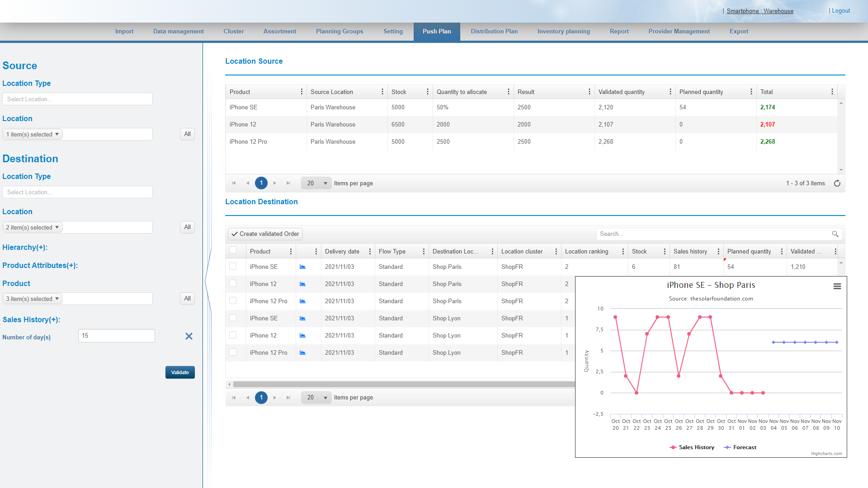Go to last page in Location Source pager
This screenshot has width=868, height=488.
click(x=288, y=183)
